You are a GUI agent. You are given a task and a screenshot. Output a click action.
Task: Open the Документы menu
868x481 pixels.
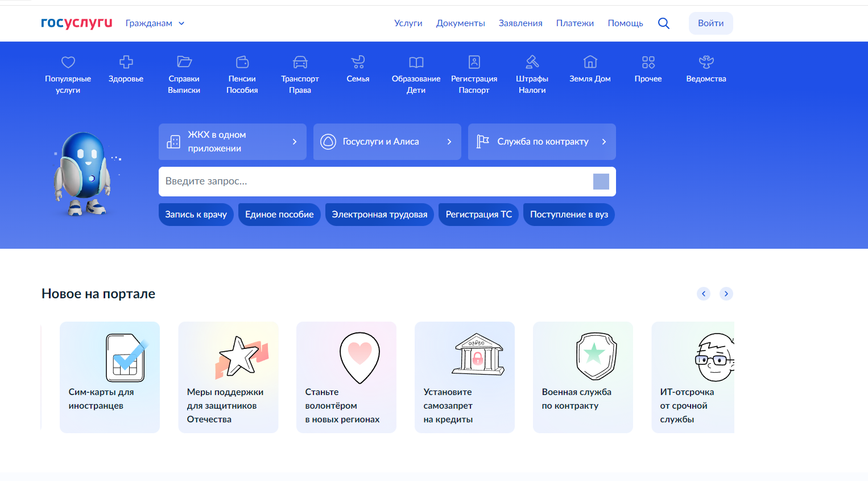[x=461, y=23]
